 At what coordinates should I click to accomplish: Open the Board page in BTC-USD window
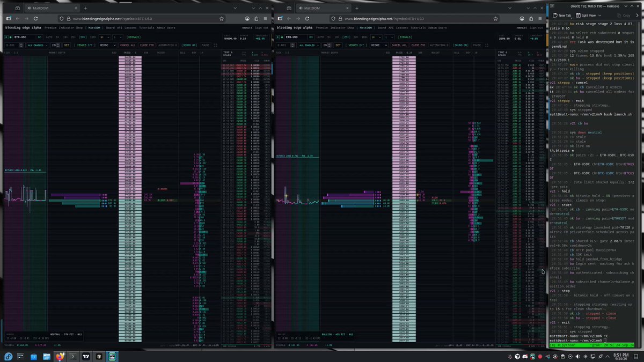111,27
